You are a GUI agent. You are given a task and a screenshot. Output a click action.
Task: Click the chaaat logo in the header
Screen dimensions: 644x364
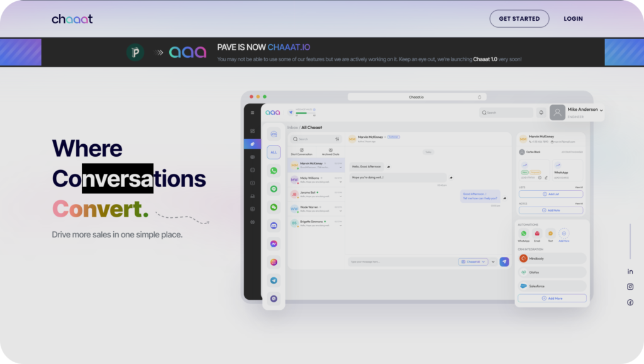[x=72, y=19]
